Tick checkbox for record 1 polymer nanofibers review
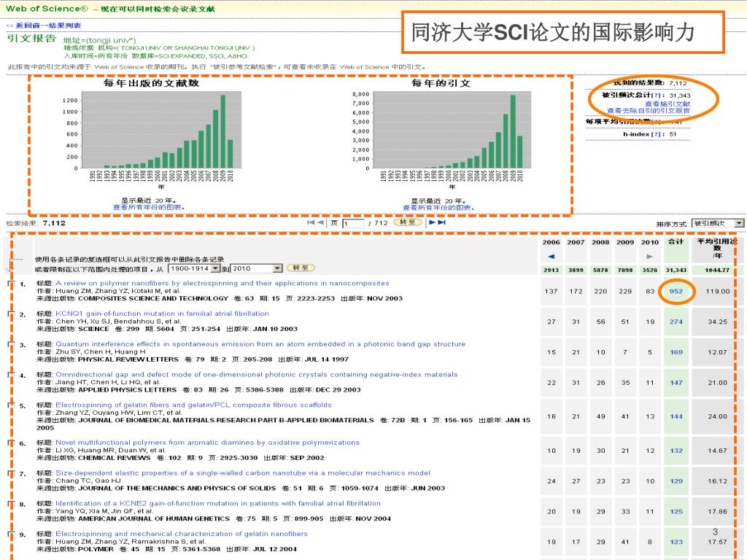Viewport: 747px width, 560px height. (x=10, y=284)
